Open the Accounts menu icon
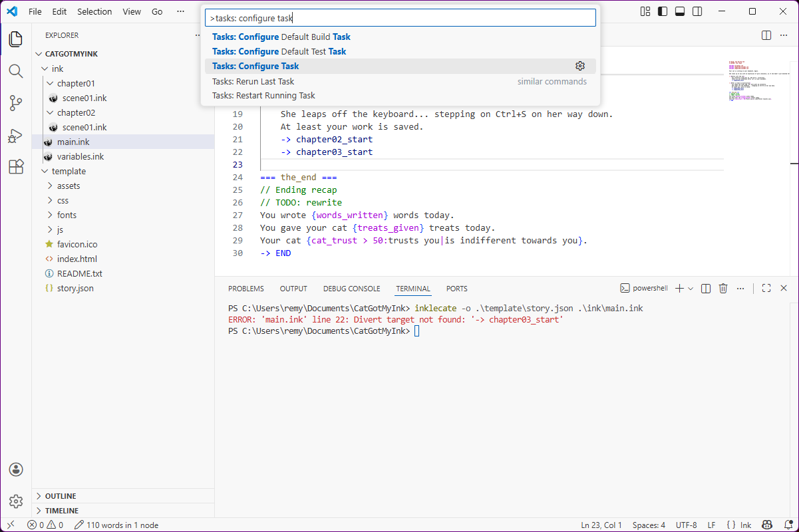Viewport: 799px width, 532px height. click(x=16, y=469)
